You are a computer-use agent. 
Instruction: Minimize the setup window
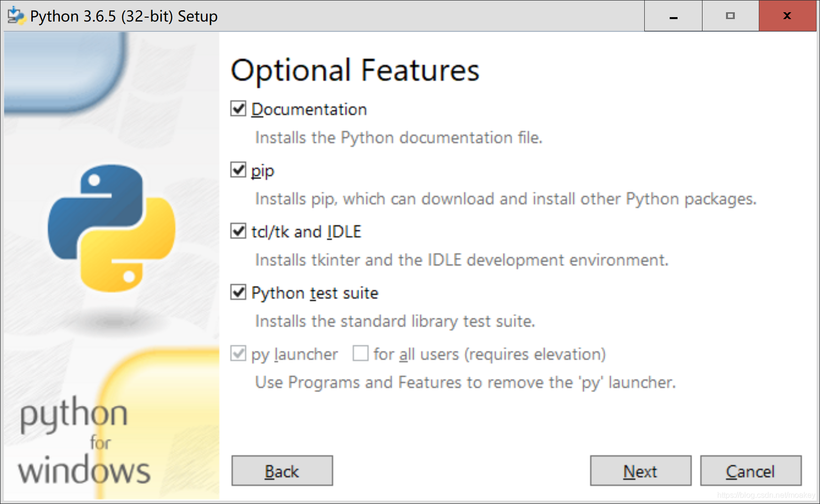coord(673,16)
